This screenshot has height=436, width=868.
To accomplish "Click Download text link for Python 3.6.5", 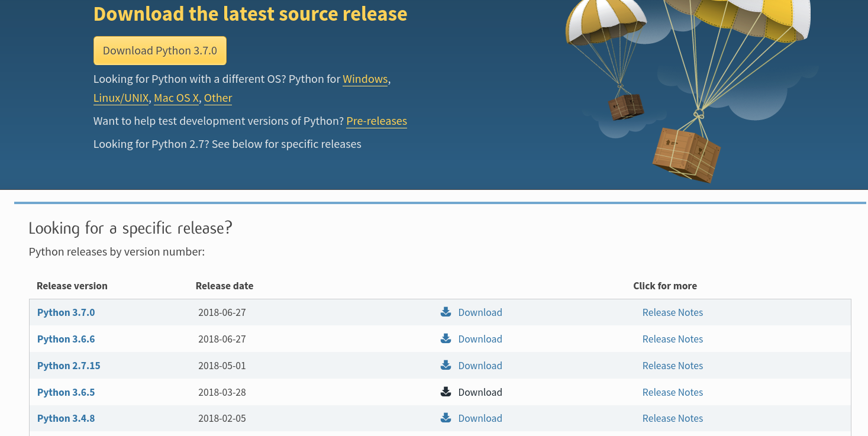I will [480, 392].
